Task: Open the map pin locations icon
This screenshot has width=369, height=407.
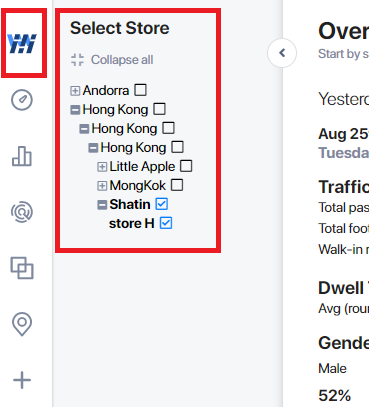Action: (x=22, y=324)
